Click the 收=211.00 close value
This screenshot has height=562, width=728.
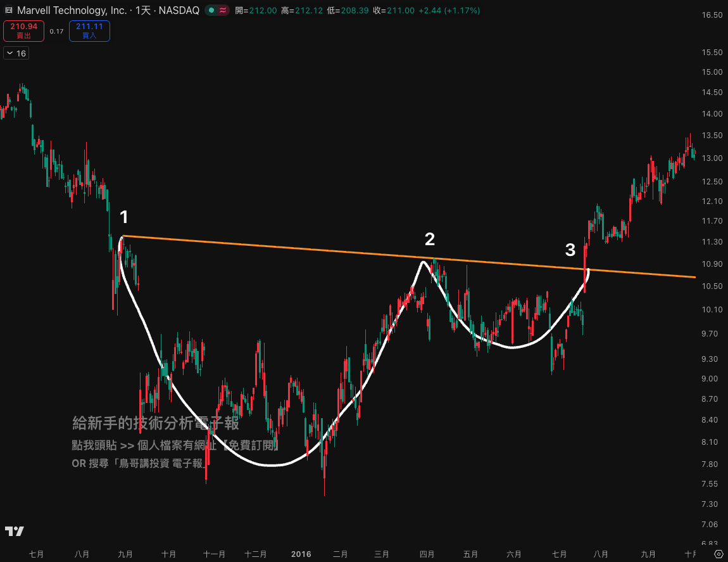(x=394, y=10)
